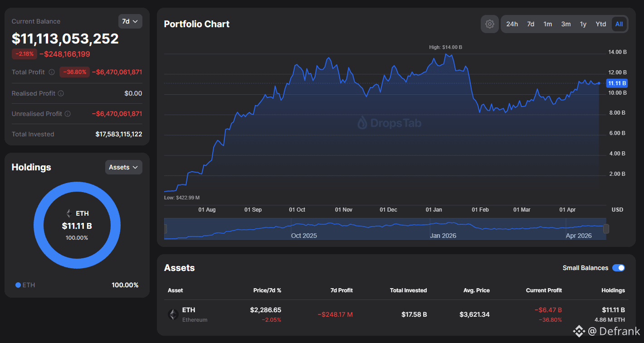This screenshot has height=343, width=644.
Task: Toggle the Small Balances switch
Action: click(619, 268)
